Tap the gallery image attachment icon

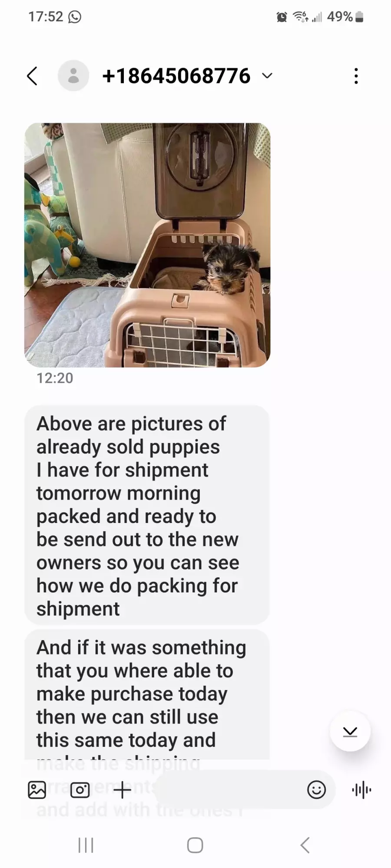pos(37,789)
